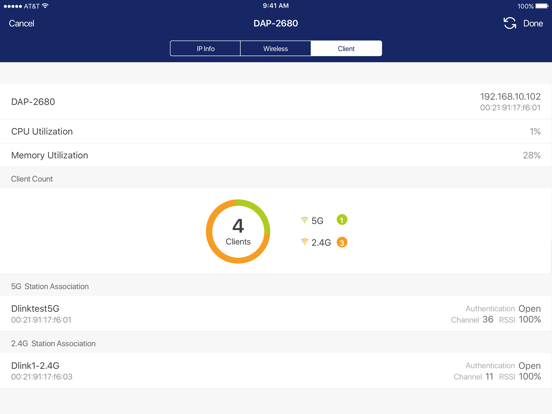This screenshot has height=414, width=552.
Task: Tap RSSI 100% for Dlink1-2.4G
Action: coord(520,377)
